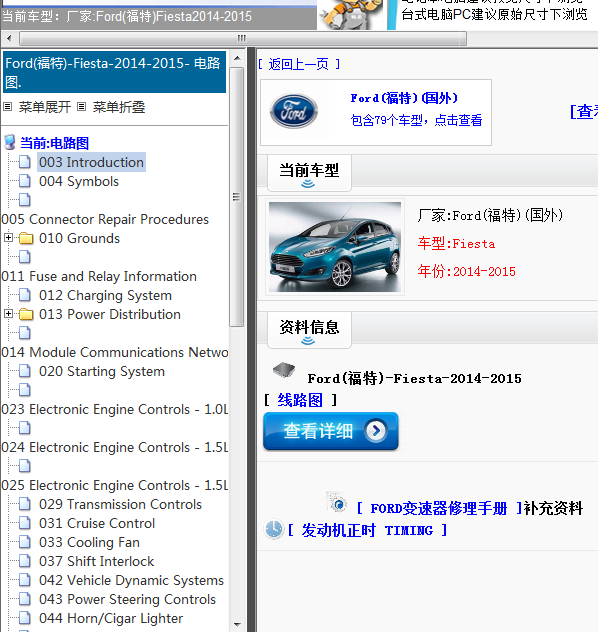
Task: Open 011 Fuse and Relay Information
Action: point(99,276)
